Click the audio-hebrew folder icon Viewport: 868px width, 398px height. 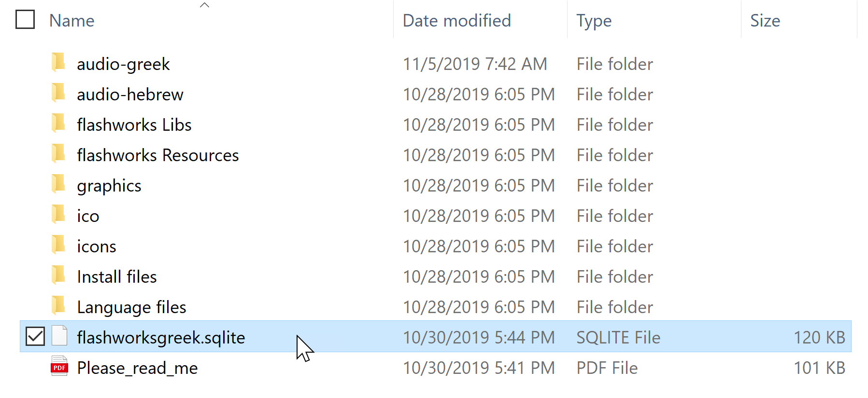[x=58, y=93]
